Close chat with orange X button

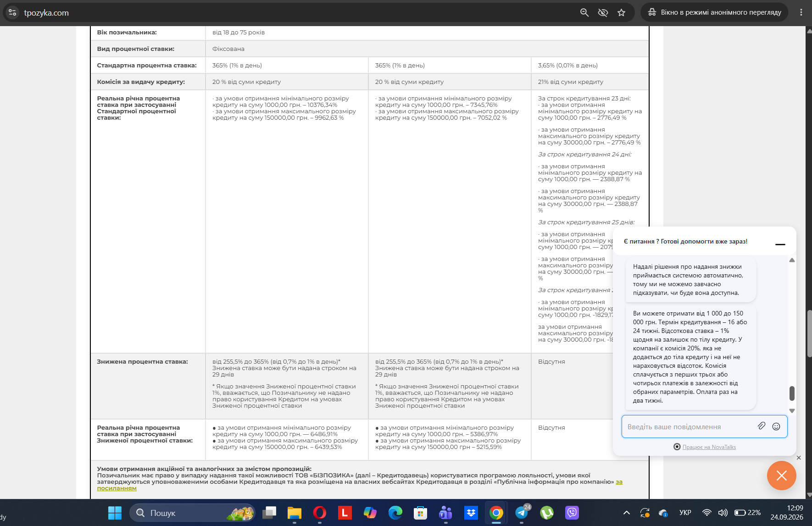coord(782,476)
